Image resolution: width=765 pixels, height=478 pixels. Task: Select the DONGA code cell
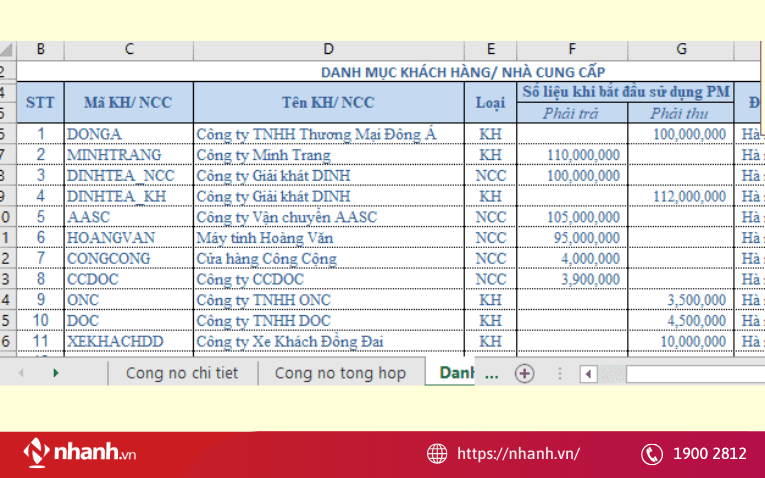[x=129, y=134]
